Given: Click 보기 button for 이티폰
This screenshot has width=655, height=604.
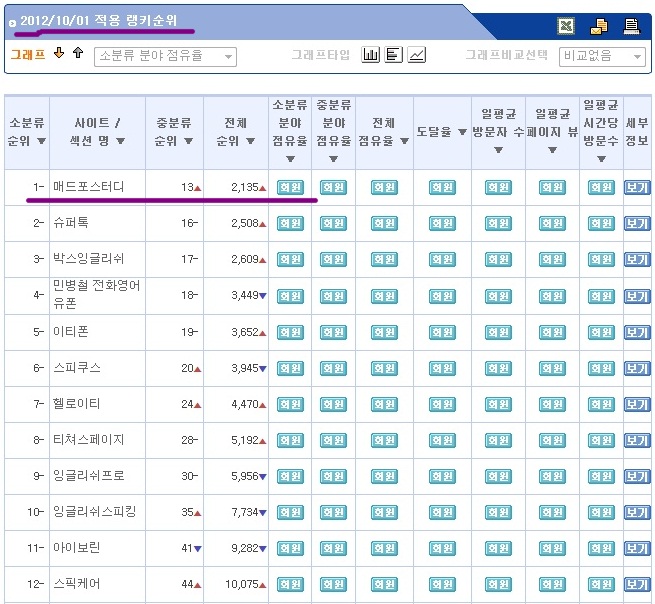Looking at the screenshot, I should point(637,332).
